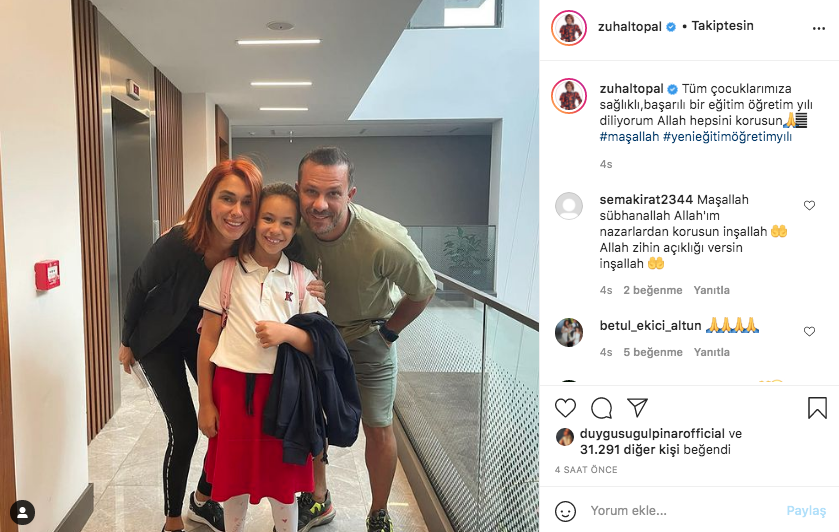Show tagged people icon on photo

[x=22, y=512]
